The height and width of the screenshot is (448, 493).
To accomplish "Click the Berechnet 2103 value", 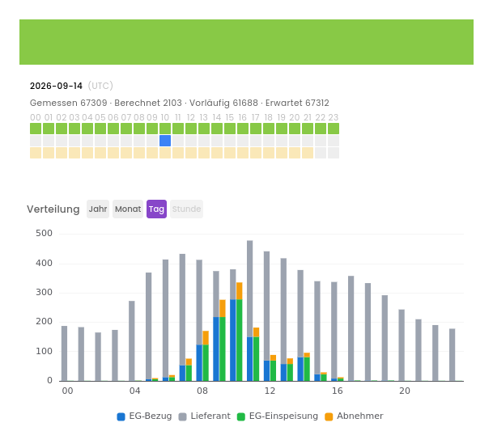I will [x=148, y=103].
